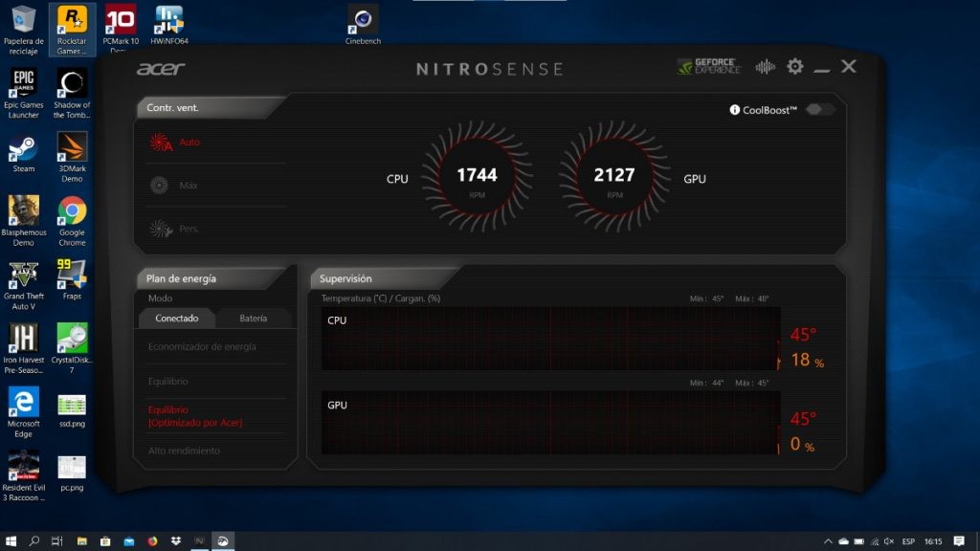Click the GPU temperature graph
Screen dimensions: 980x551
[550, 424]
